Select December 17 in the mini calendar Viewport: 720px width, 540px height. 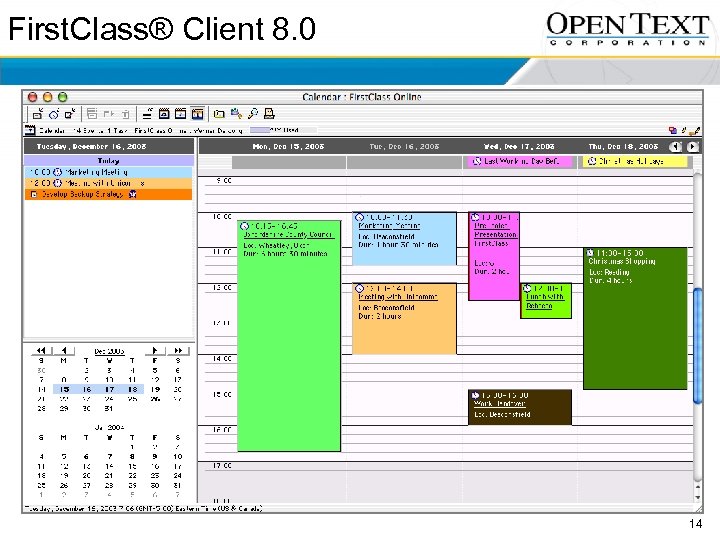click(x=109, y=389)
